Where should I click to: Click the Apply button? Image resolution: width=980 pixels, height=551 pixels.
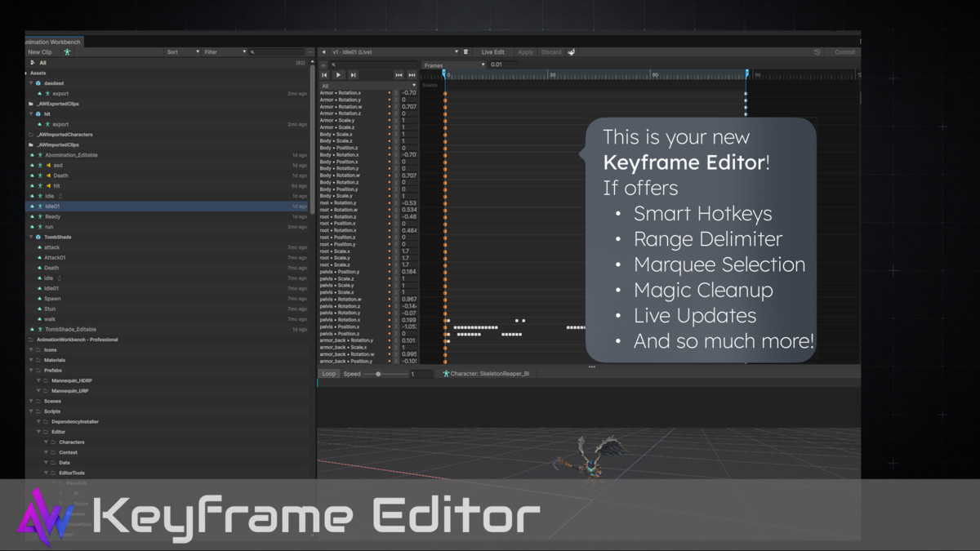pyautogui.click(x=526, y=51)
